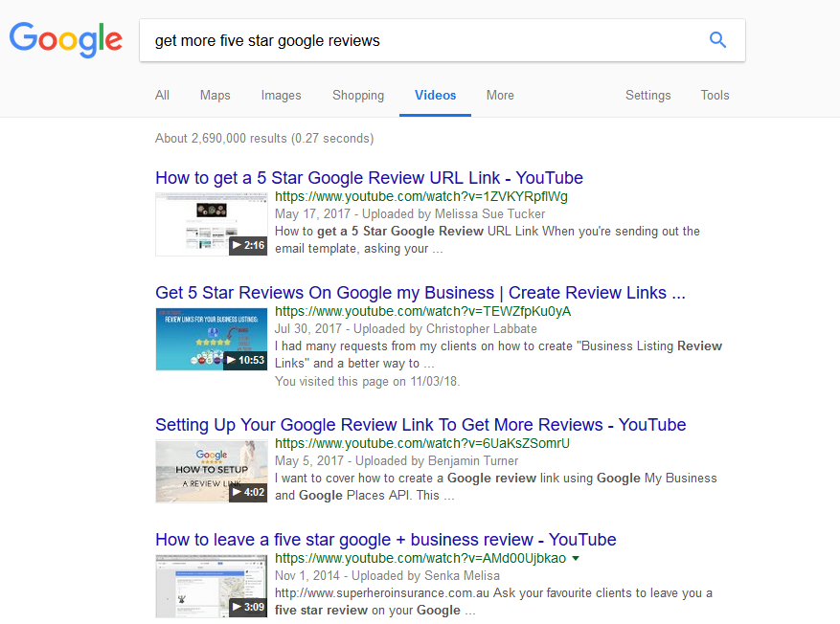Play the 10:53 video thumbnail

(x=212, y=340)
